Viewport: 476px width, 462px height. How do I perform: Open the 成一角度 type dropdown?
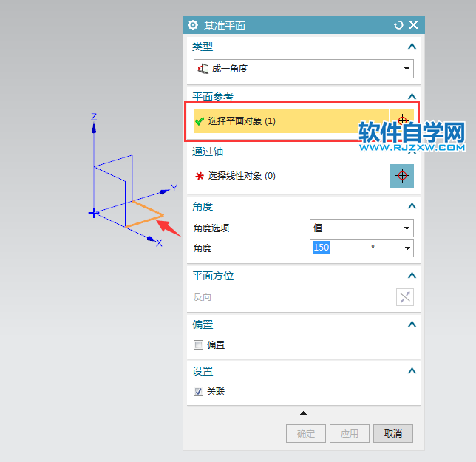[303, 69]
